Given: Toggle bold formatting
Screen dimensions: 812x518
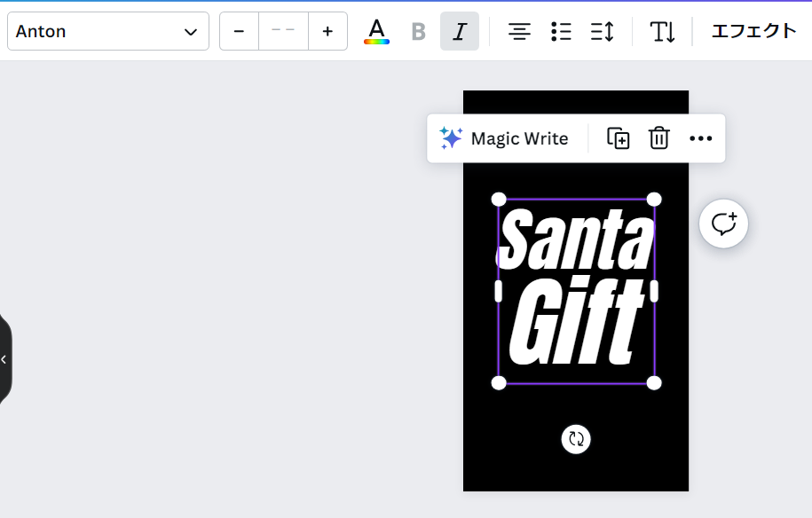Looking at the screenshot, I should coord(418,31).
